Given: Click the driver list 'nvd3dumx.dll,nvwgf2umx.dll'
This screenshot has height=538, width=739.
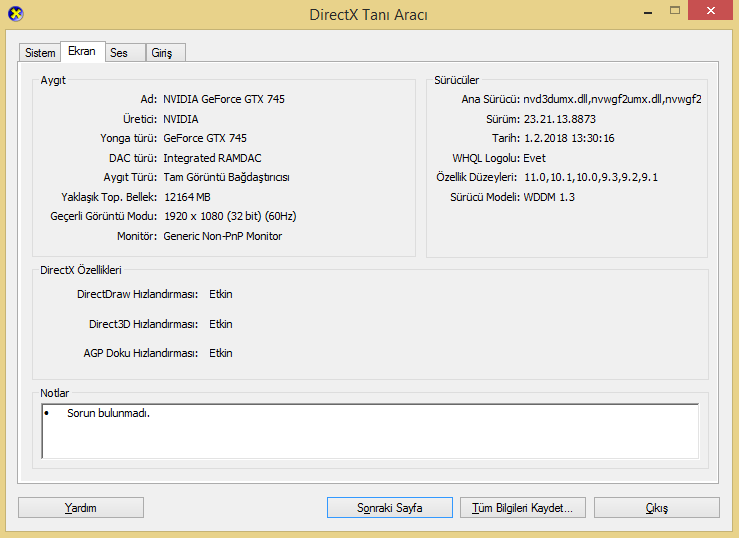Looking at the screenshot, I should pyautogui.click(x=612, y=99).
